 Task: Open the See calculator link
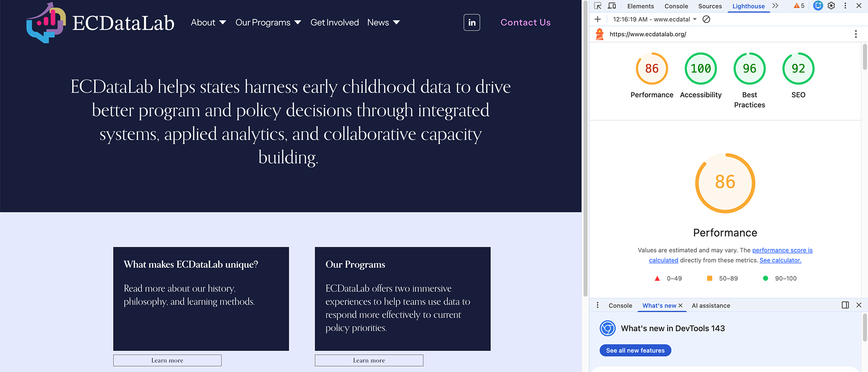pyautogui.click(x=780, y=260)
